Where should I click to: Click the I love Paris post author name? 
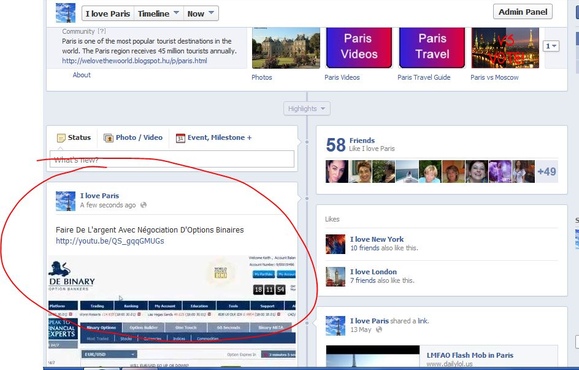tap(100, 196)
